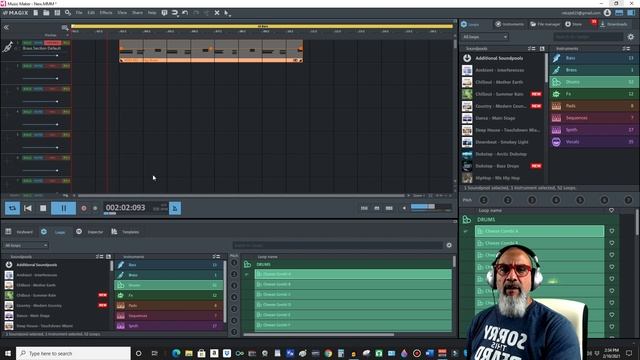640x360 pixels.
Task: Open the Edit menu
Action: 91,13
